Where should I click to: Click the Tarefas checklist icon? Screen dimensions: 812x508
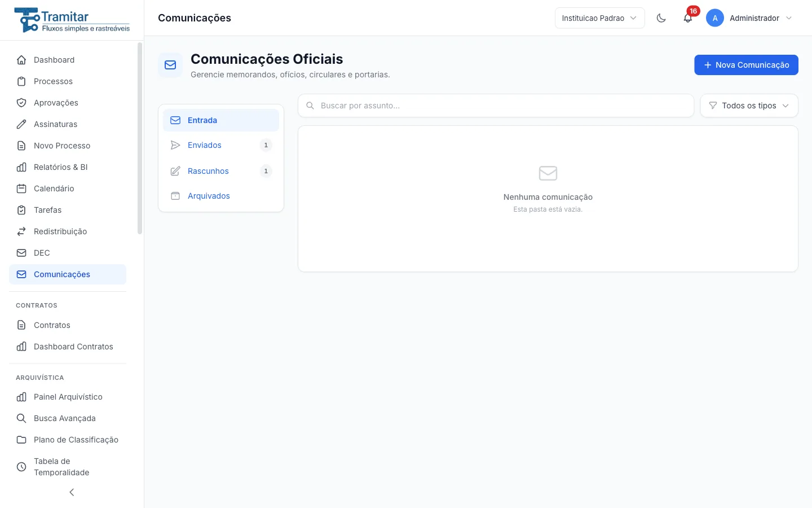21,210
